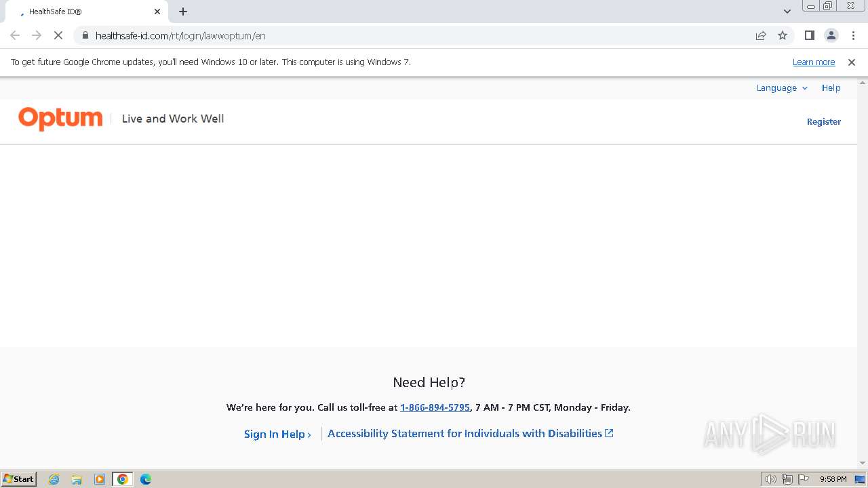Bookmark this tab with the star icon
The width and height of the screenshot is (868, 488).
[783, 35]
